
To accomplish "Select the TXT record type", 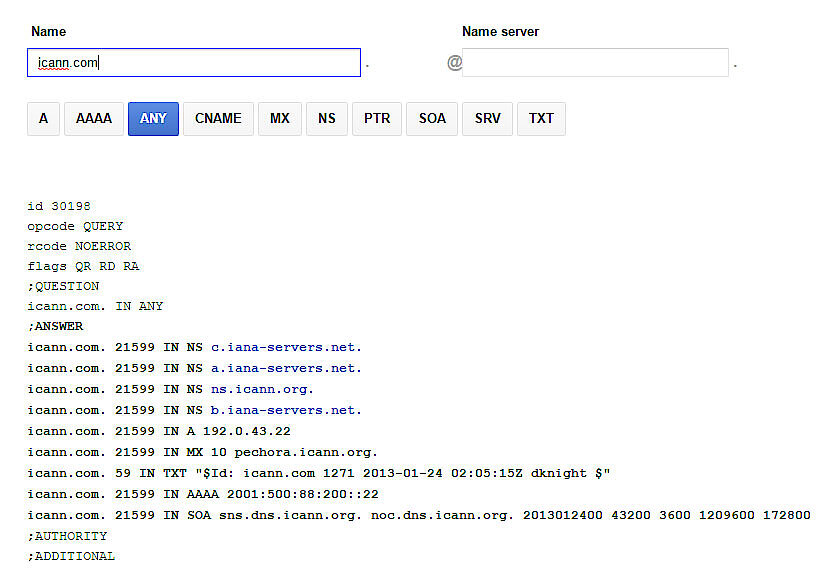I will [x=541, y=118].
